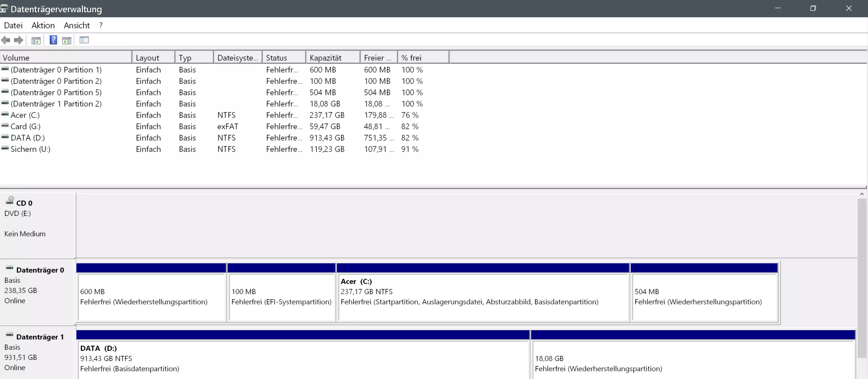Image resolution: width=868 pixels, height=379 pixels.
Task: Open the Ansicht menu
Action: [77, 25]
